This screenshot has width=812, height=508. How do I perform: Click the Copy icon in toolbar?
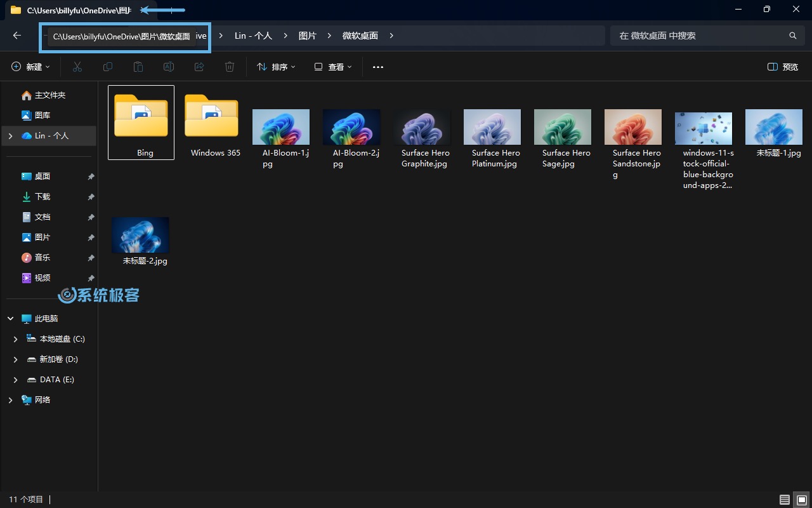coord(108,67)
